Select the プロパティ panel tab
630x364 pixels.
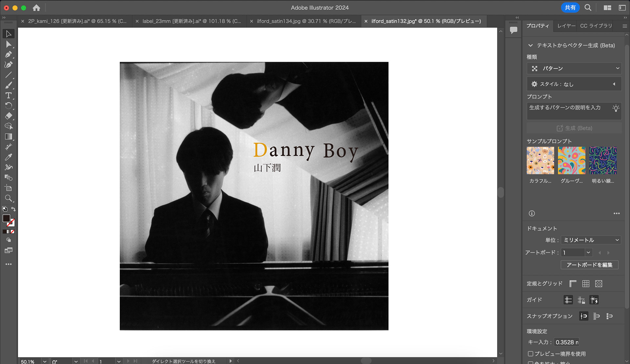(537, 26)
